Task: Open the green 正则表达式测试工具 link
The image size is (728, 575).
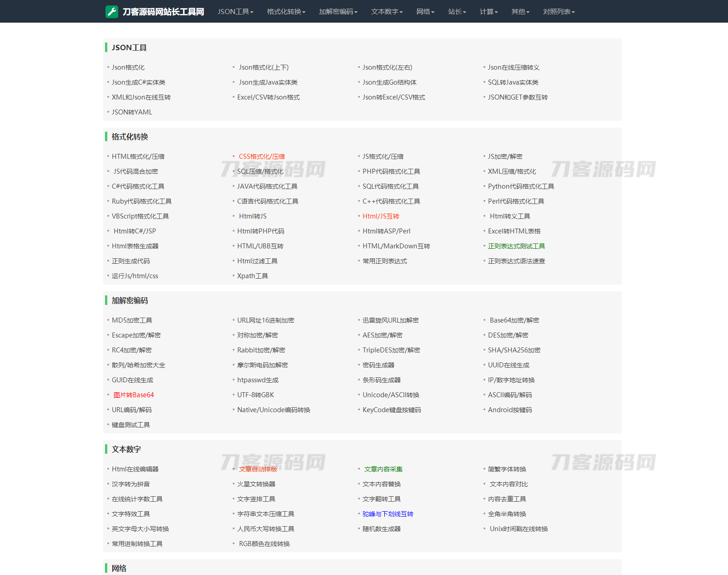Action: (x=516, y=246)
